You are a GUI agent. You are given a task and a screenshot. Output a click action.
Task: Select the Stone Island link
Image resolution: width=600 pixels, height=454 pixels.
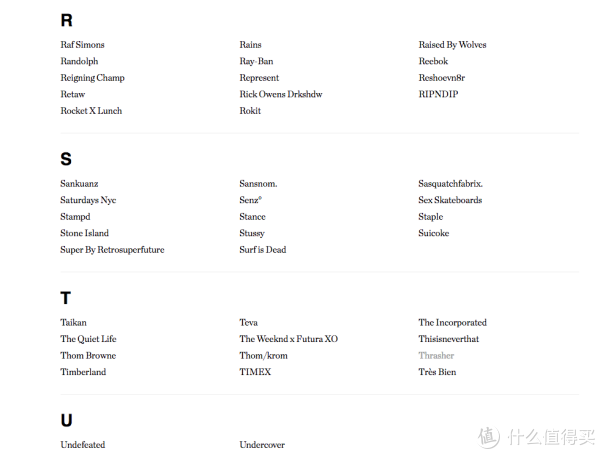coord(85,233)
